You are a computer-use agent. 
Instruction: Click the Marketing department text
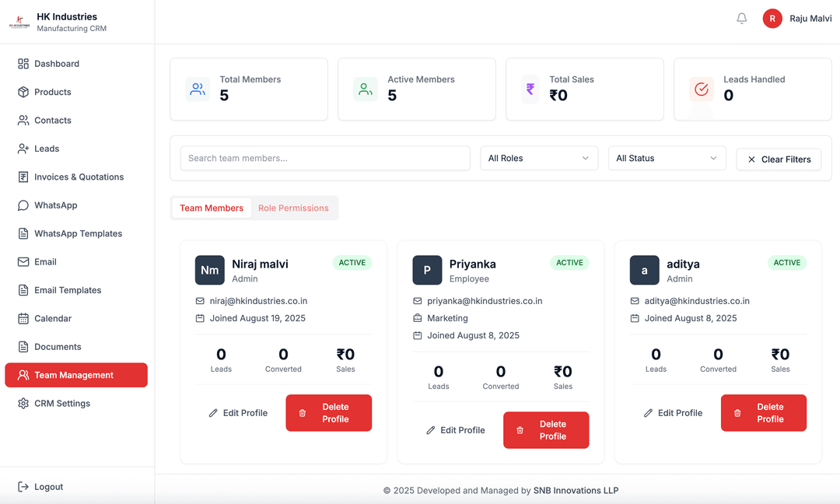point(447,318)
